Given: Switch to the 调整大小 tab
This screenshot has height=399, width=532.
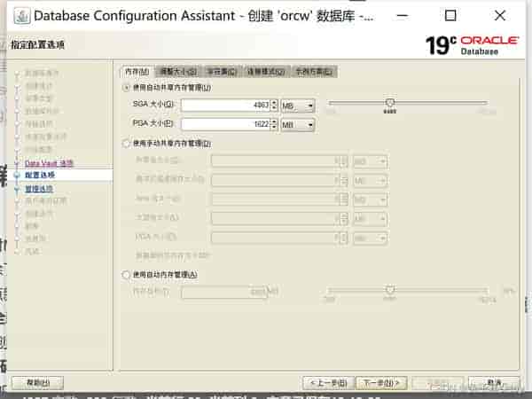Looking at the screenshot, I should point(177,71).
